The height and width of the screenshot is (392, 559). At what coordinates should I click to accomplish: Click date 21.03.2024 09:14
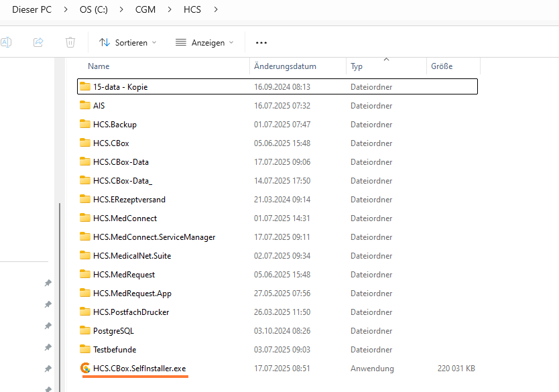coord(282,200)
